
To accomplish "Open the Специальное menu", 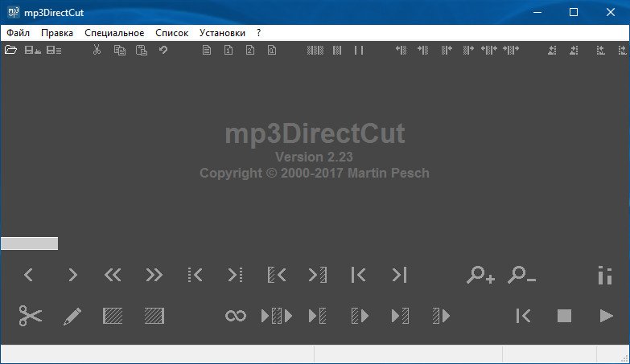I will pos(114,33).
